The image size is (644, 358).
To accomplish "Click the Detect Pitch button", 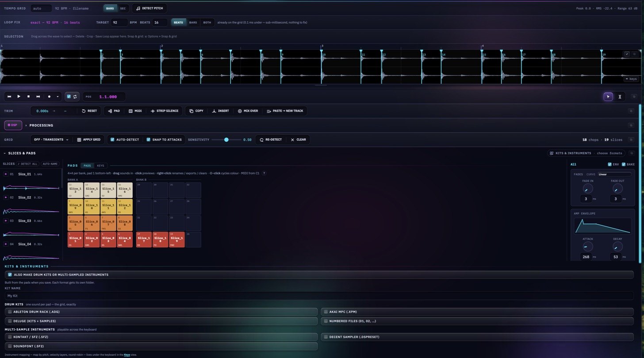I will (x=149, y=8).
